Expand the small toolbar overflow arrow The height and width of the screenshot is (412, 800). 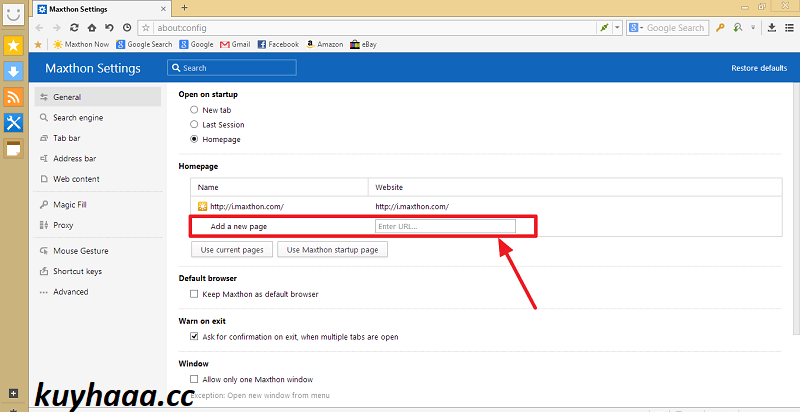coord(753,28)
